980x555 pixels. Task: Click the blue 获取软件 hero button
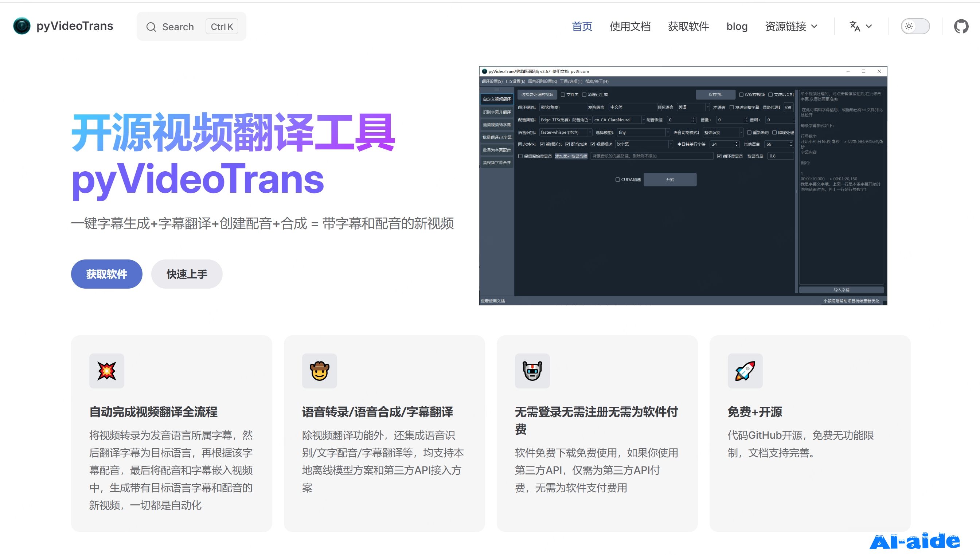107,274
